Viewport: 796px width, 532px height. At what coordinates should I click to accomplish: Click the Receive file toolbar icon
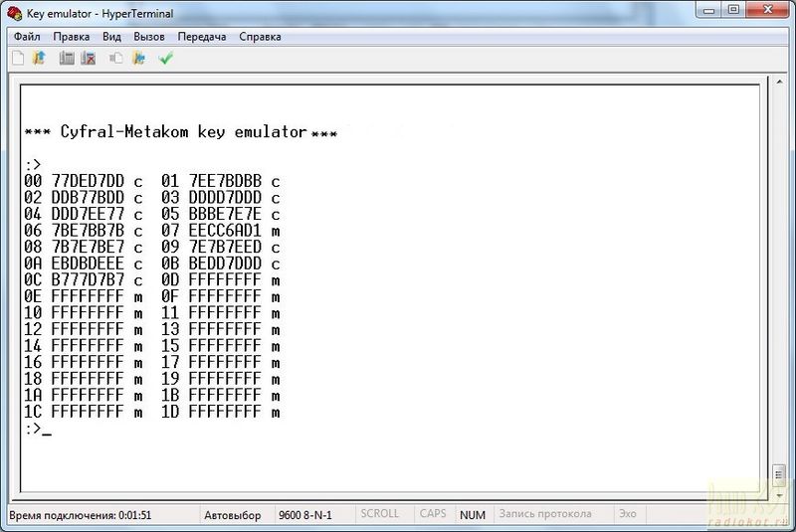[139, 59]
